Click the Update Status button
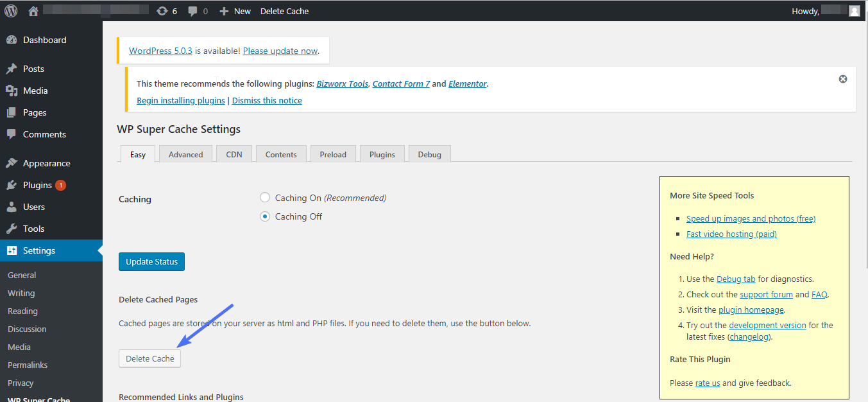 pyautogui.click(x=152, y=261)
